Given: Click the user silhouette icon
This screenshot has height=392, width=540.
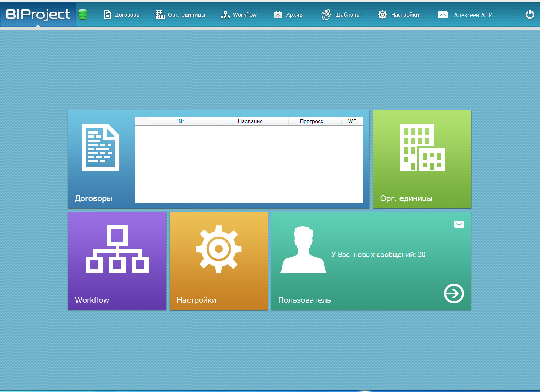Looking at the screenshot, I should (303, 250).
